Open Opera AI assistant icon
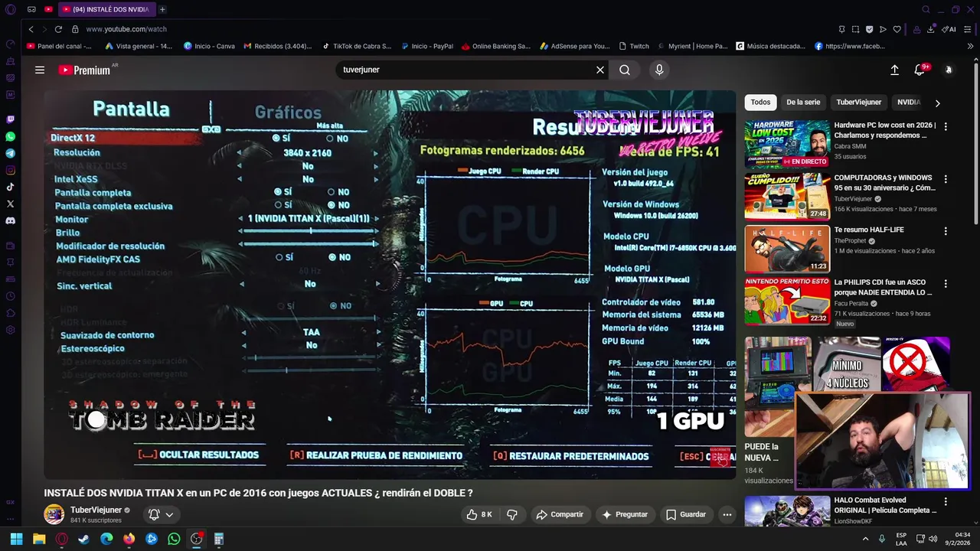The width and height of the screenshot is (980, 551). (x=949, y=29)
